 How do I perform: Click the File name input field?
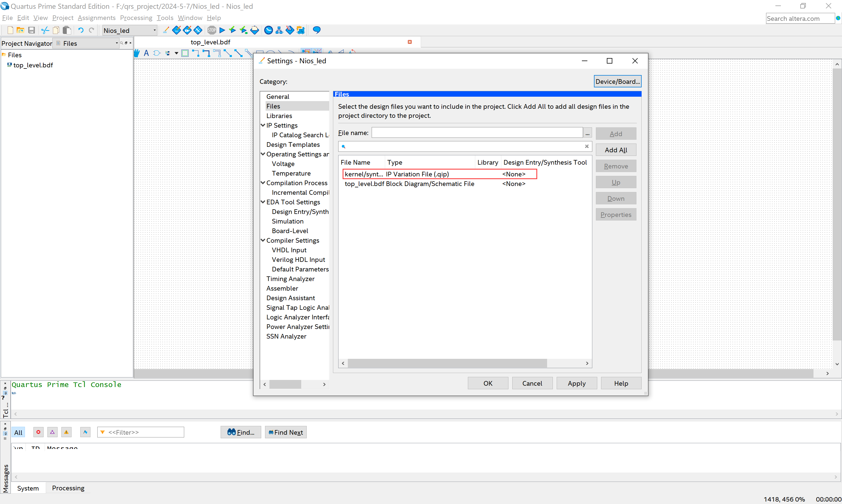click(478, 133)
